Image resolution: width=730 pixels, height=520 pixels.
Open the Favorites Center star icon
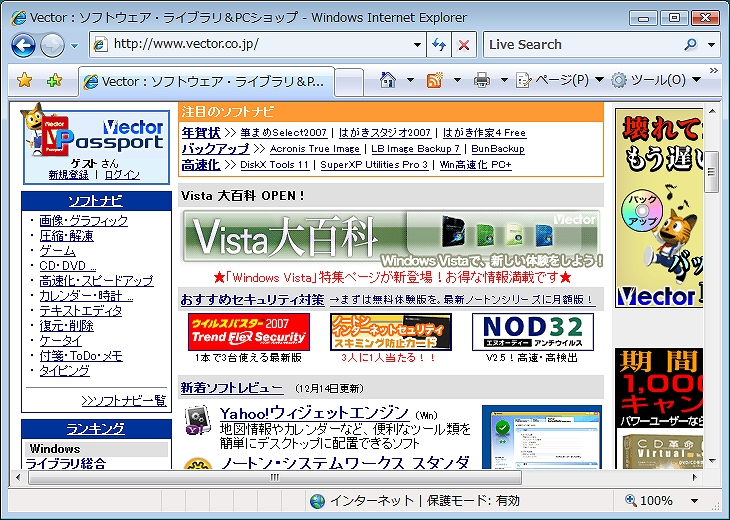click(x=24, y=81)
